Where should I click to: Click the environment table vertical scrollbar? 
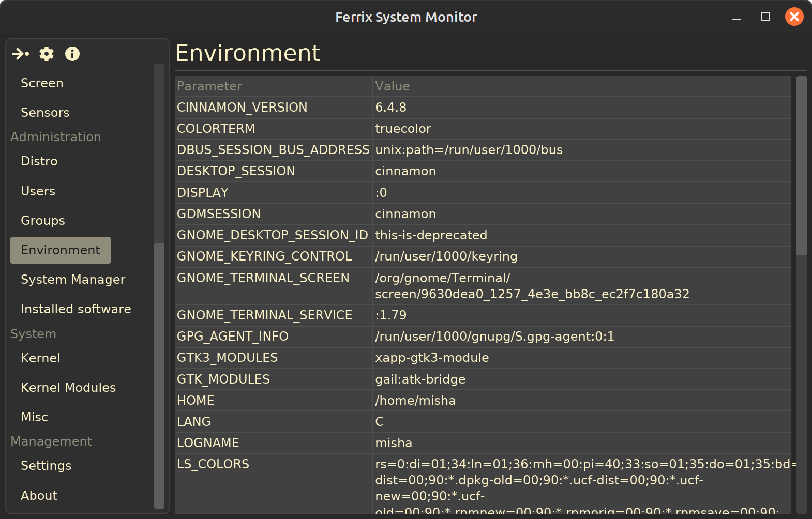pyautogui.click(x=801, y=165)
